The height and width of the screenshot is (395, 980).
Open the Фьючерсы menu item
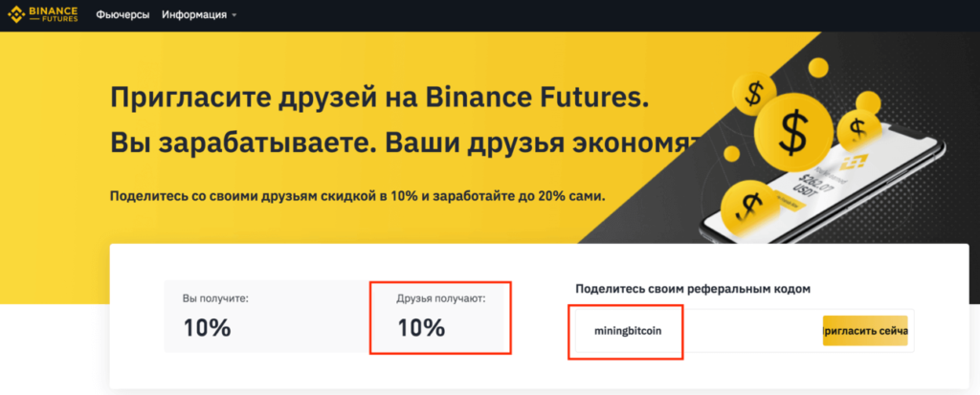[x=123, y=15]
